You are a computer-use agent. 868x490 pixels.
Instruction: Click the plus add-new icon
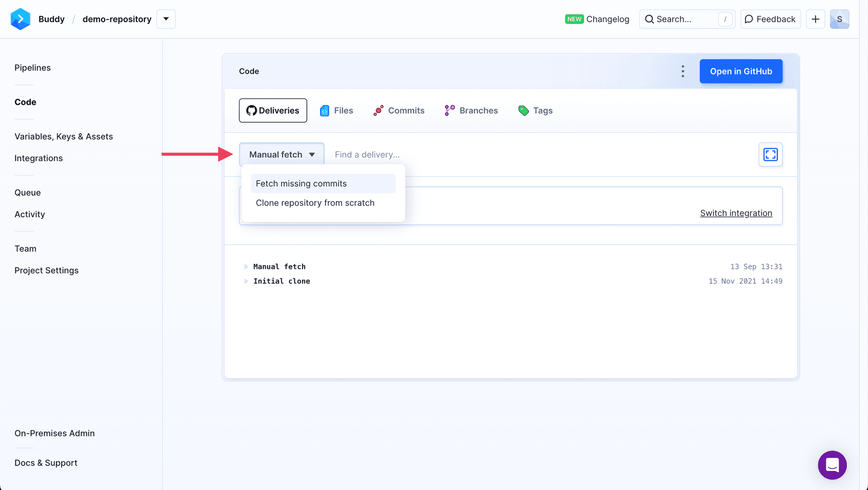[x=815, y=19]
